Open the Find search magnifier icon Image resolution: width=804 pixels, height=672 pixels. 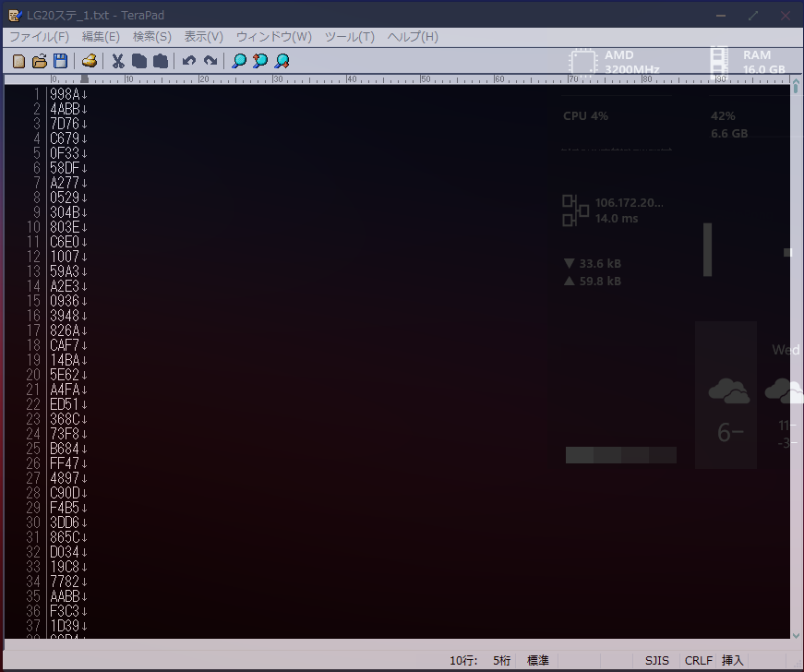tap(239, 61)
